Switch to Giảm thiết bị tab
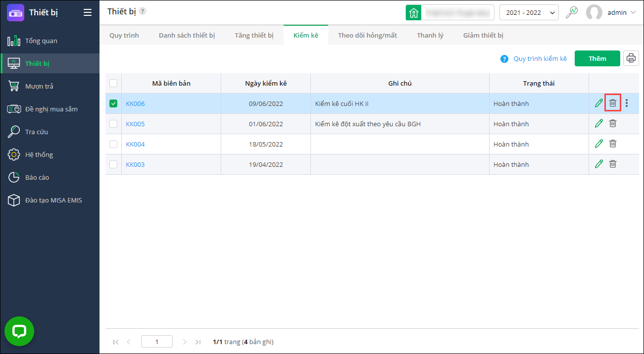This screenshot has height=354, width=644. click(483, 35)
